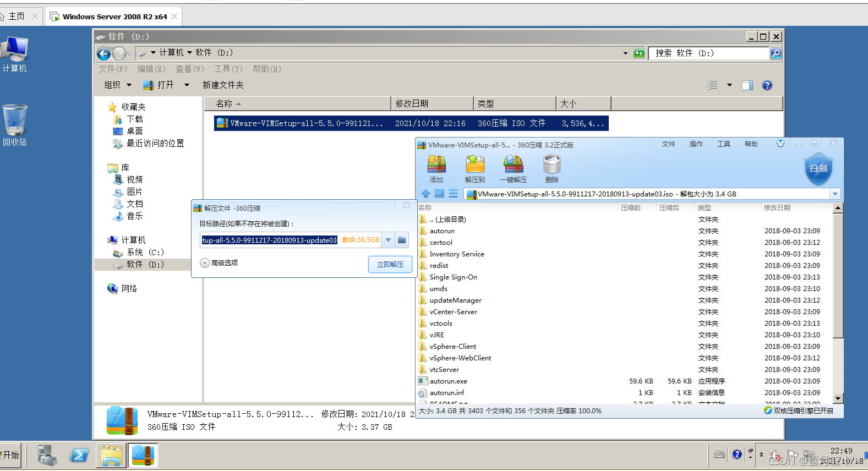Expand the Explorer address history dropdown
This screenshot has width=868, height=471.
pyautogui.click(x=625, y=53)
